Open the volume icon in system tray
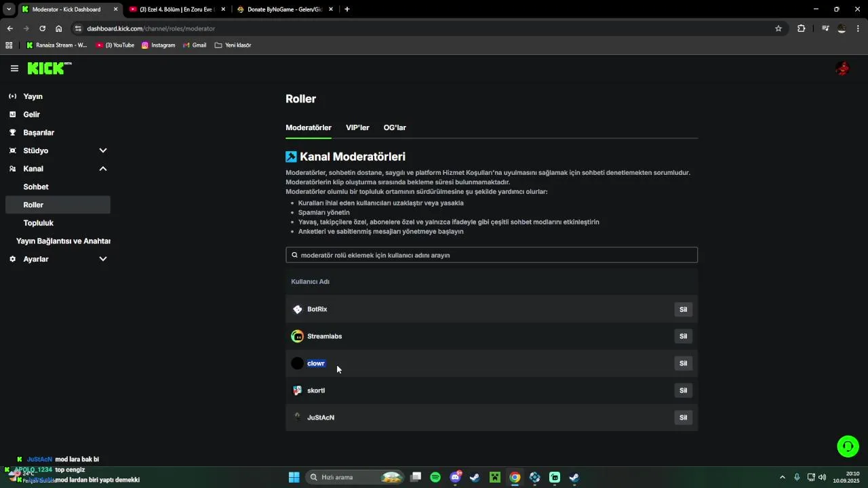Image resolution: width=868 pixels, height=488 pixels. (823, 477)
